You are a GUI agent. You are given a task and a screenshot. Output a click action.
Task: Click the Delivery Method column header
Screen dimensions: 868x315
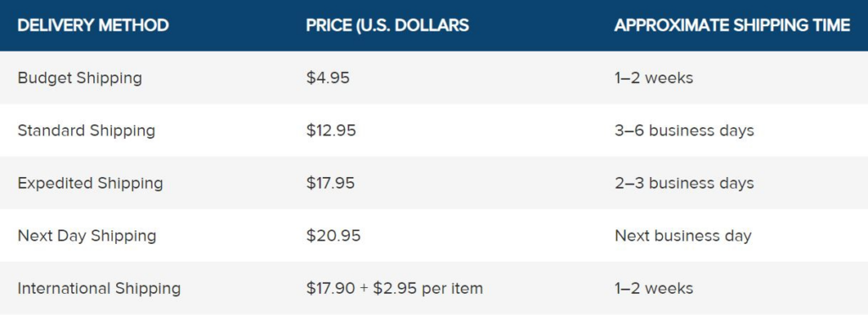click(93, 25)
